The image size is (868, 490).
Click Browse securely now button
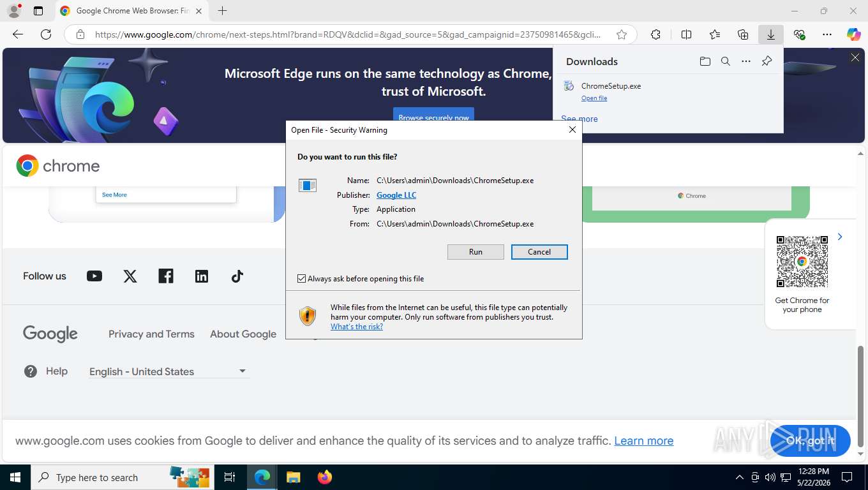pos(433,117)
